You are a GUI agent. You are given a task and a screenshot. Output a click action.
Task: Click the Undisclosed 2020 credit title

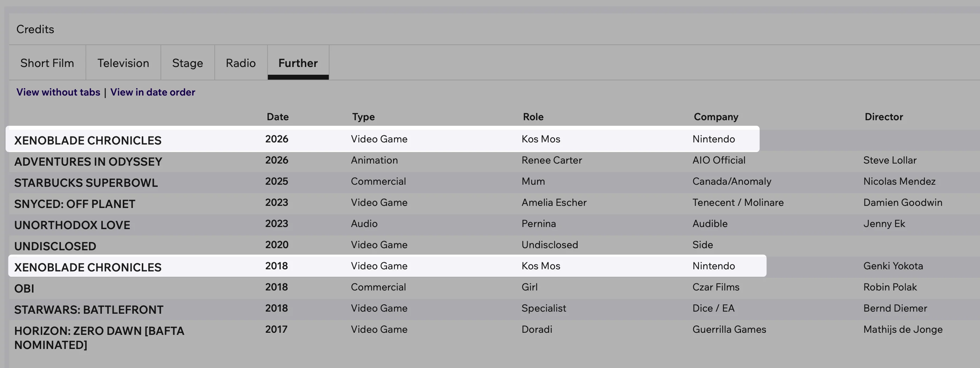click(55, 246)
